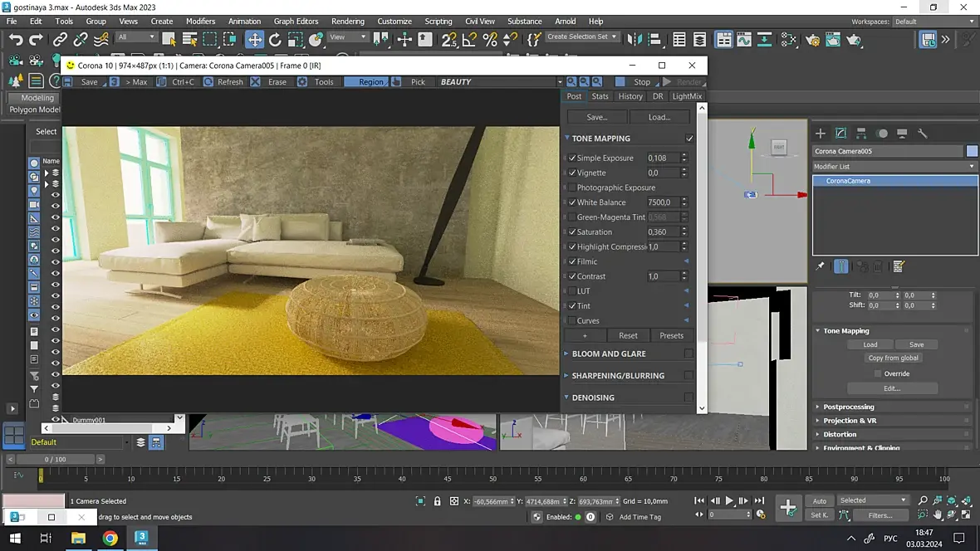Open Chrome from the Windows taskbar
The image size is (980, 551).
(110, 538)
